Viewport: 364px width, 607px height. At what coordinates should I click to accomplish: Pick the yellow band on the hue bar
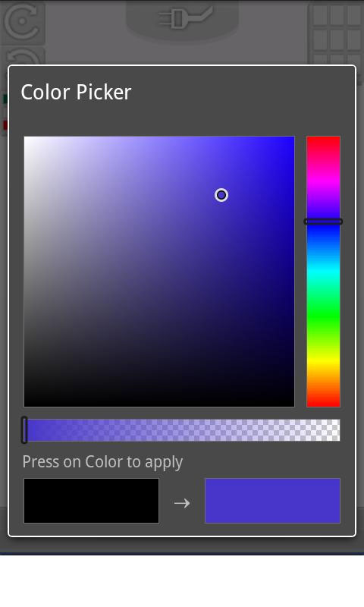(x=323, y=362)
